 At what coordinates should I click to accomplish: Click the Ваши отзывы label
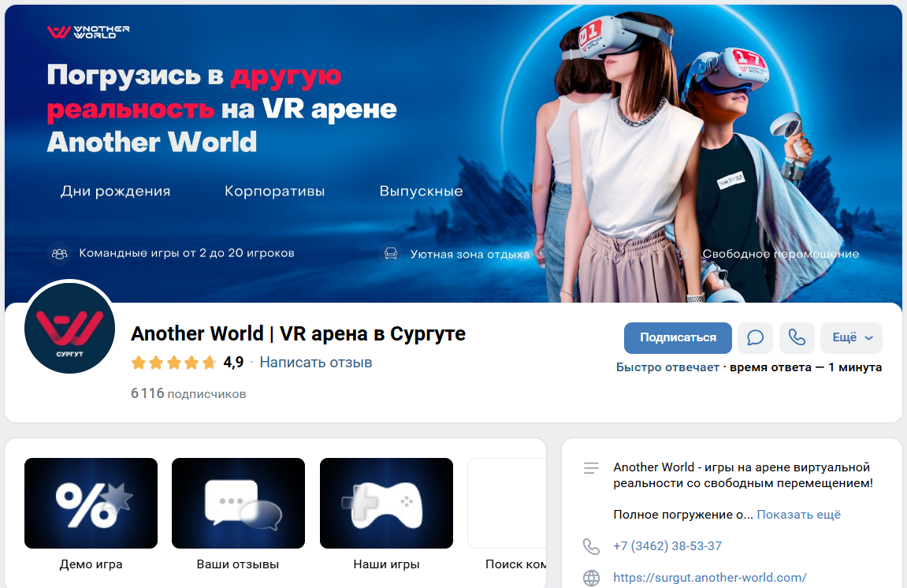point(238,564)
